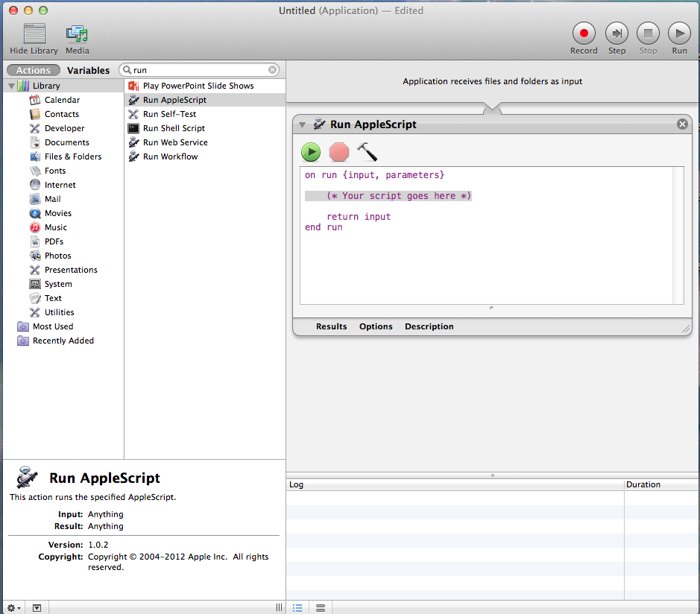Viewport: 700px width, 614px height.
Task: Open the Options tab
Action: (x=376, y=326)
